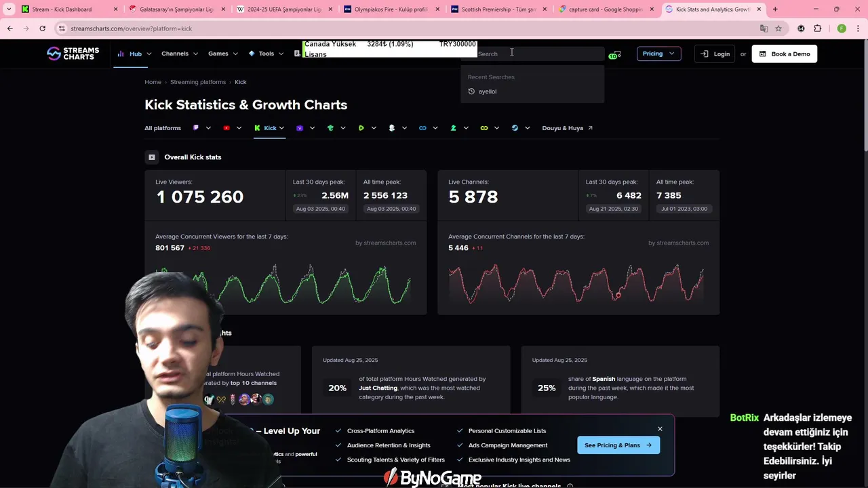Viewport: 868px width, 488px height.
Task: Click all time peak channels 7 385
Action: point(669,195)
